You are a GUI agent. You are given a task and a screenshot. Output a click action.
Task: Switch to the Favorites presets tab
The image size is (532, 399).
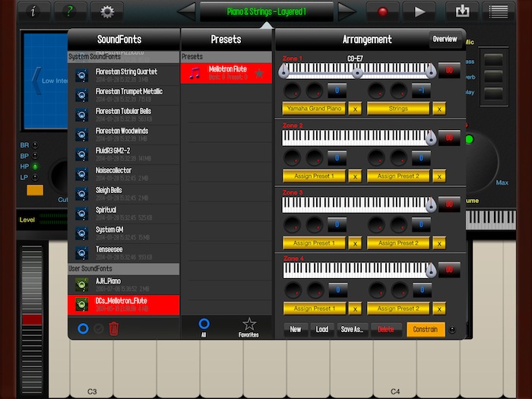249,328
